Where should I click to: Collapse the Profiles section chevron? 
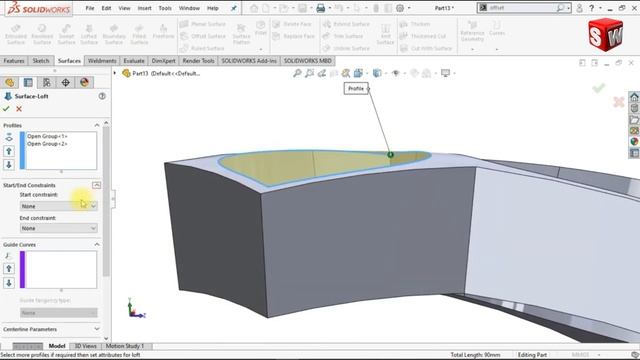coord(97,125)
